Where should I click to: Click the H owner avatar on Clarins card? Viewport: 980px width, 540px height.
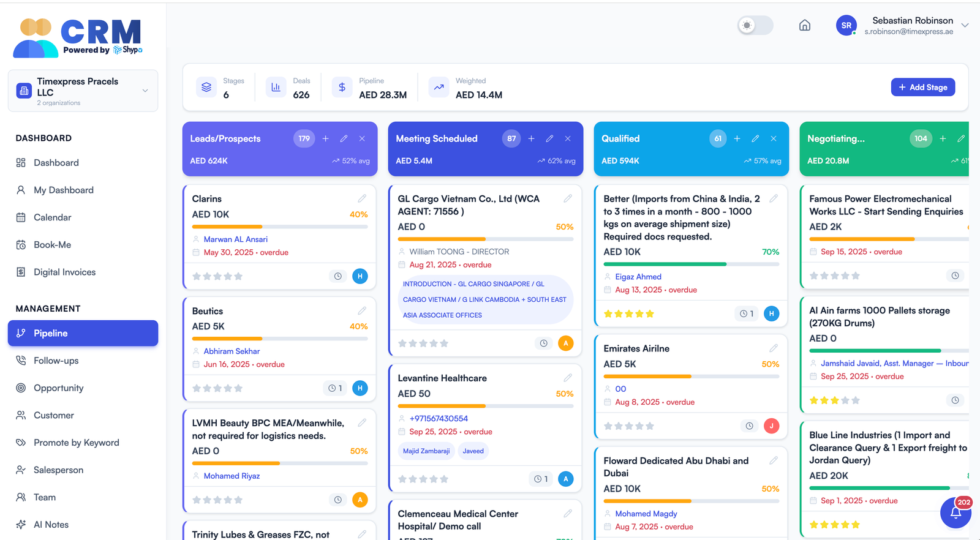[x=360, y=276]
